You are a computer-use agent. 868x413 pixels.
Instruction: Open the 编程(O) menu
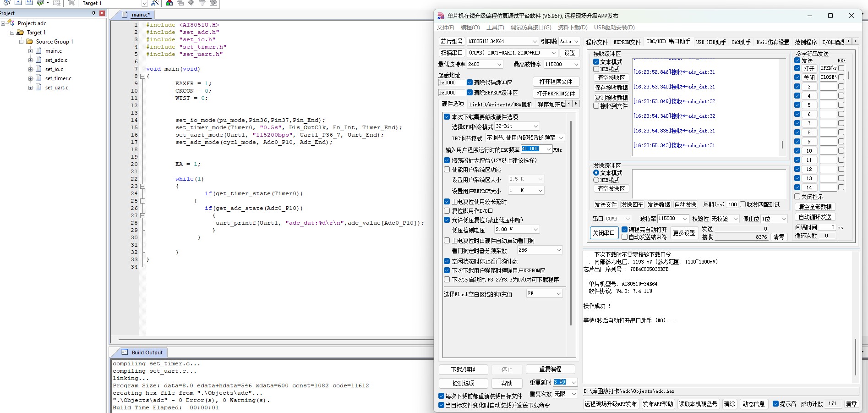coord(470,28)
